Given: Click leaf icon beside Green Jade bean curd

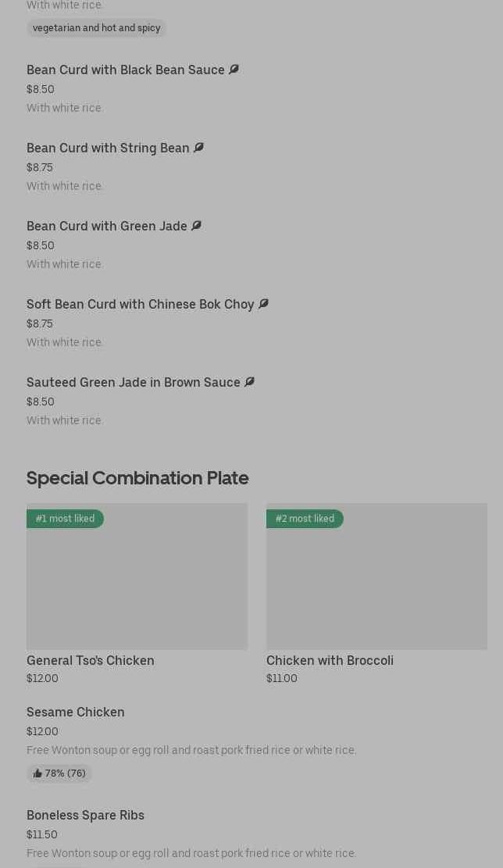Looking at the screenshot, I should [x=196, y=226].
